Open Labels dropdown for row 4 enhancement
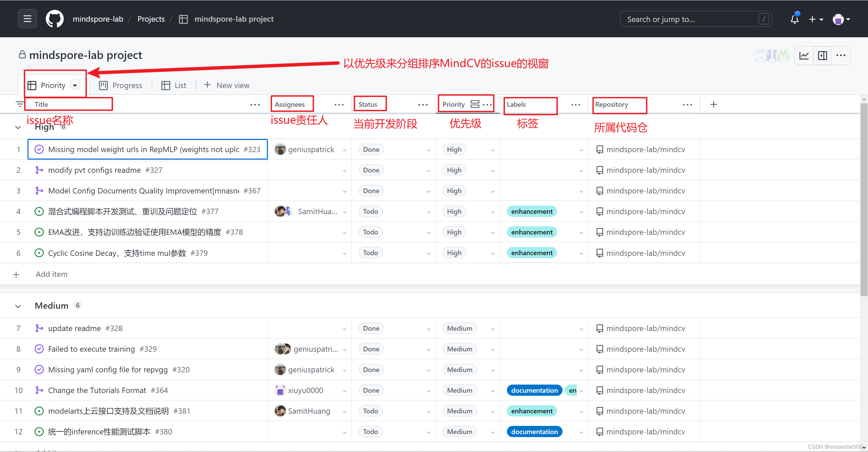868x452 pixels. 581,212
